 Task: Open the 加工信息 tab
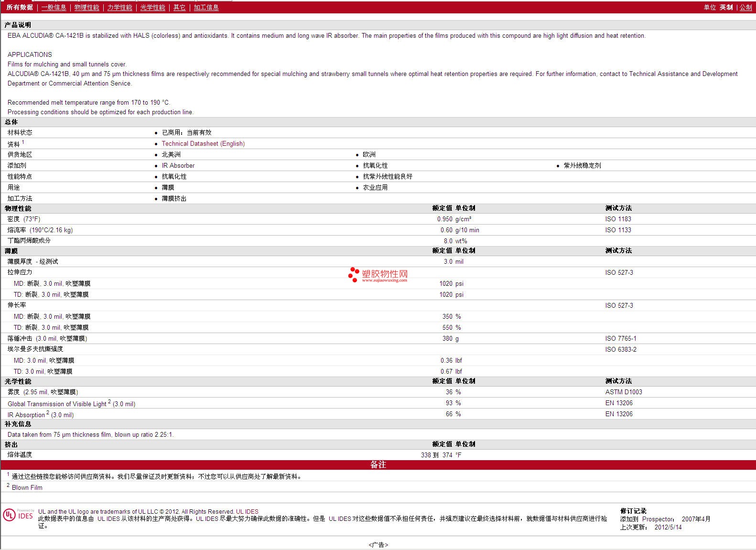(206, 7)
